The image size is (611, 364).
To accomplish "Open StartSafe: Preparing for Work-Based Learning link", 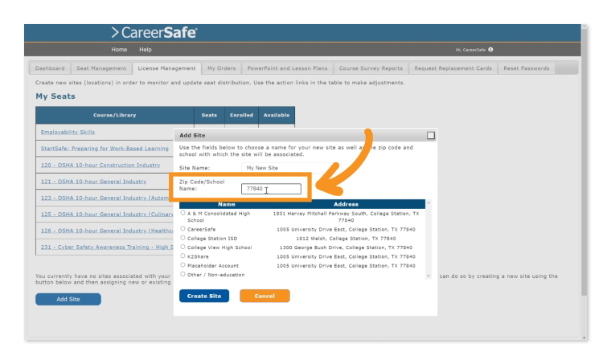I will 105,149.
